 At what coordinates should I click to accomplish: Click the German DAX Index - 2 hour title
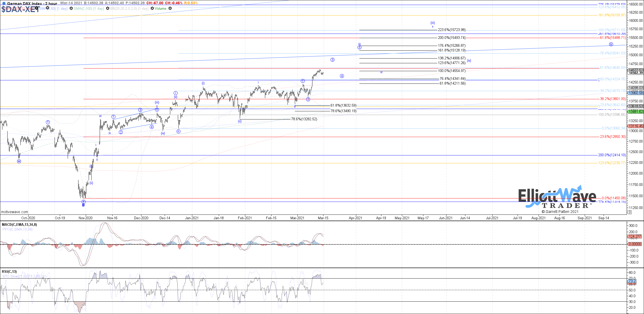[32, 3]
